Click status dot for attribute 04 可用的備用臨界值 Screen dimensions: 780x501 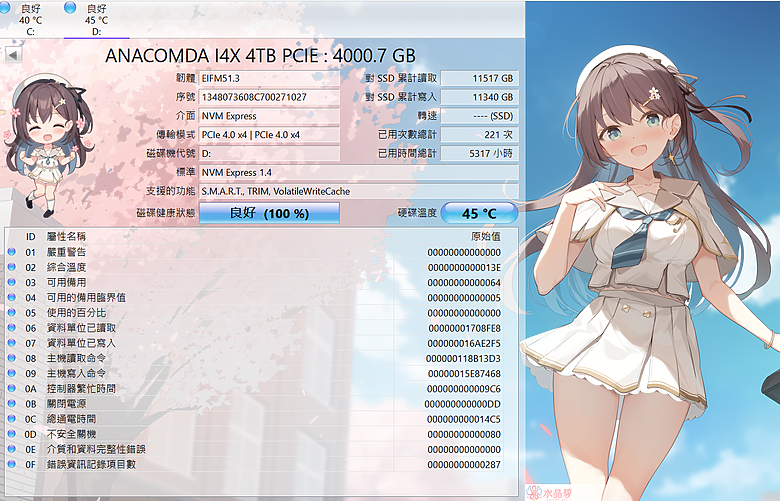[11, 298]
